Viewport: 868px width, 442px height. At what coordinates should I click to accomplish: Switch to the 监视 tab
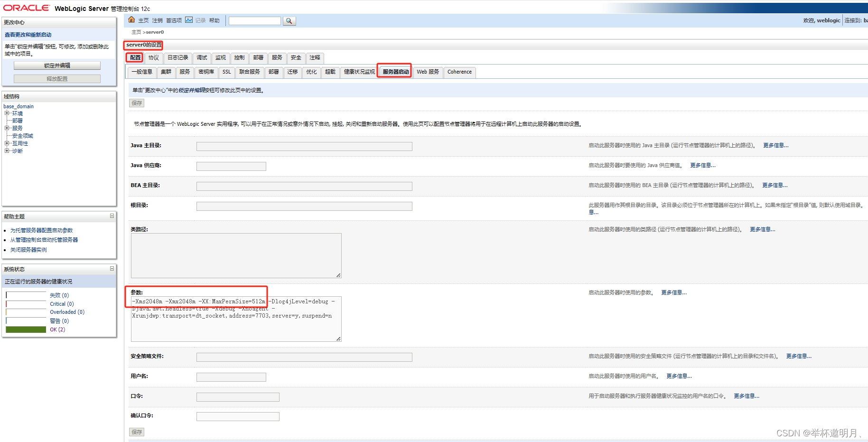pyautogui.click(x=221, y=58)
